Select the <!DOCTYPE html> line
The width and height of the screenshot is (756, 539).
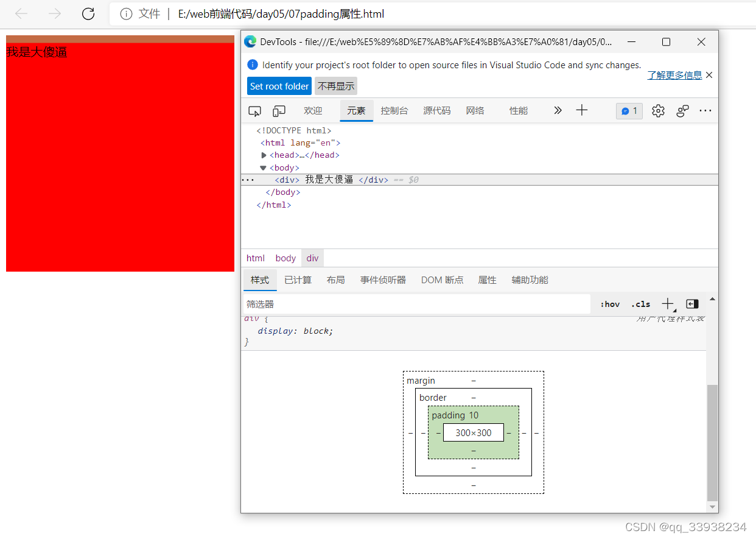pos(294,130)
